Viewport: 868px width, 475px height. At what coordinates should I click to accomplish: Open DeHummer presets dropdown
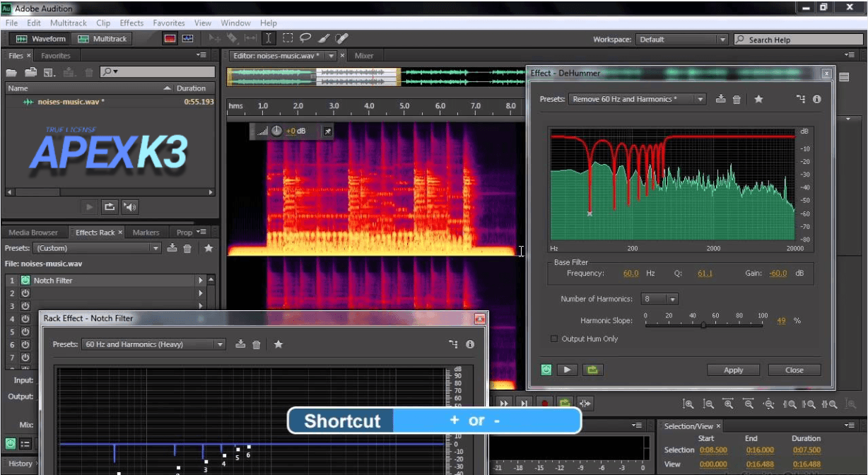point(637,99)
